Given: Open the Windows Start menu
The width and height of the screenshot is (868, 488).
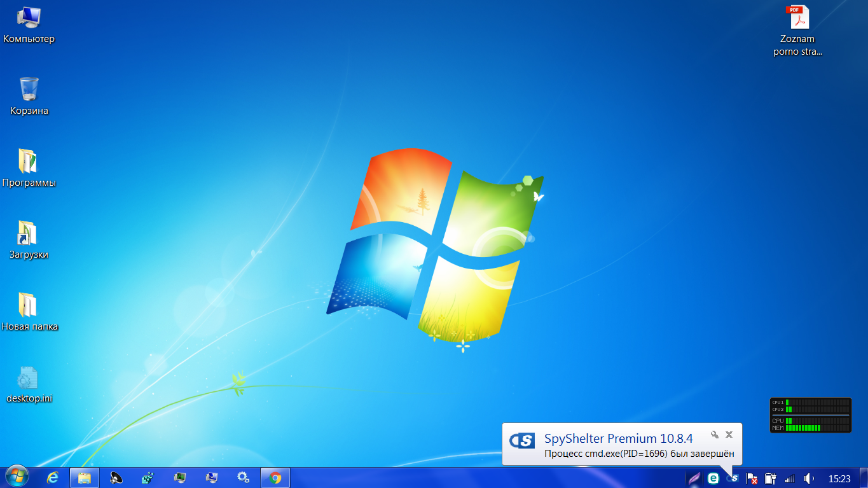Looking at the screenshot, I should click(17, 477).
